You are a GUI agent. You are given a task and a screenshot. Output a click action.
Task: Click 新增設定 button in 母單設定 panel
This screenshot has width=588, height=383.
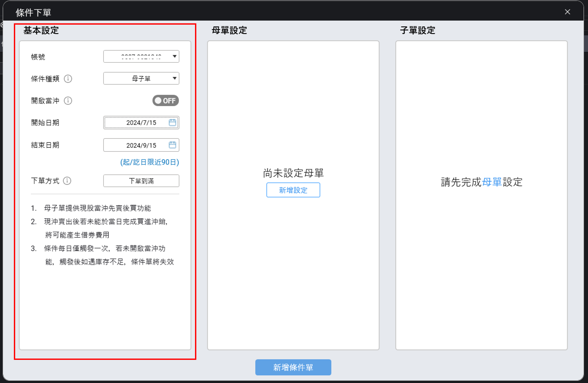click(293, 190)
